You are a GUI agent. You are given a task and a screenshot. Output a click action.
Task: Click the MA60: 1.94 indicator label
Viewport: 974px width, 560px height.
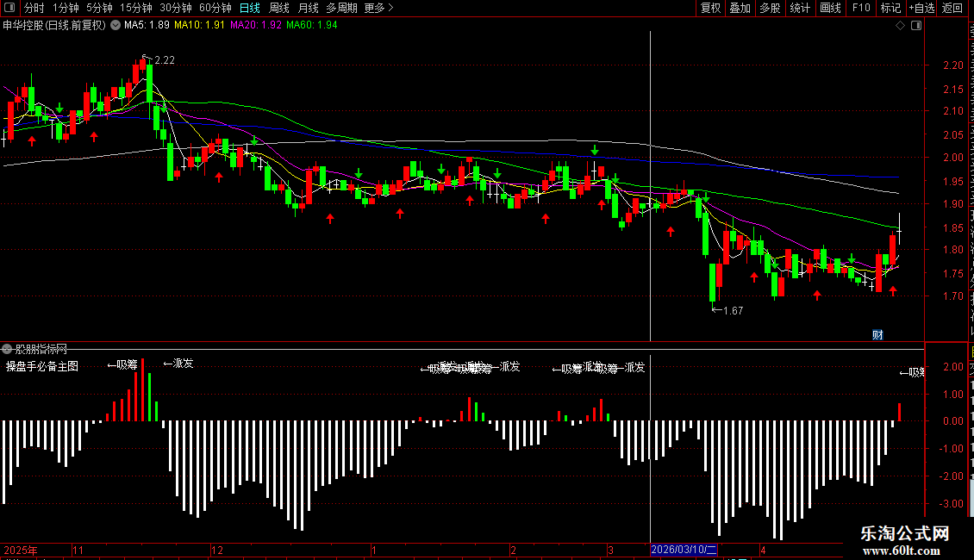click(312, 25)
